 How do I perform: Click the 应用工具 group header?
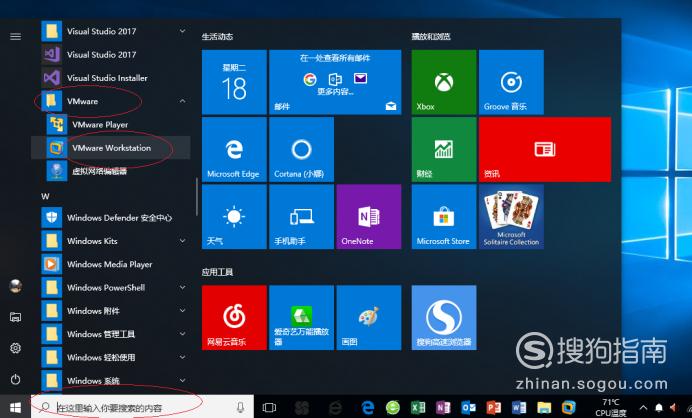tap(217, 272)
